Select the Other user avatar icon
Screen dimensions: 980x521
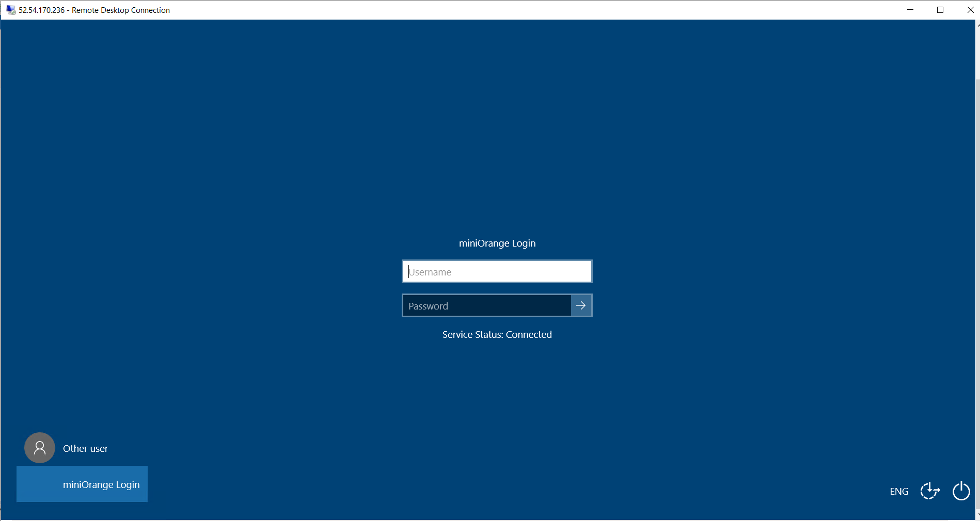(40, 448)
